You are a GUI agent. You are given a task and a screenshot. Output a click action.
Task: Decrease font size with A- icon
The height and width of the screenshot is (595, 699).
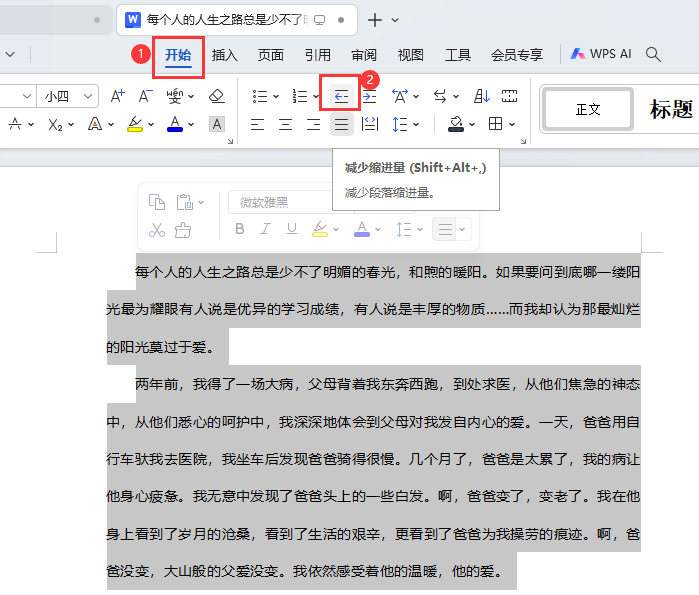coord(145,96)
